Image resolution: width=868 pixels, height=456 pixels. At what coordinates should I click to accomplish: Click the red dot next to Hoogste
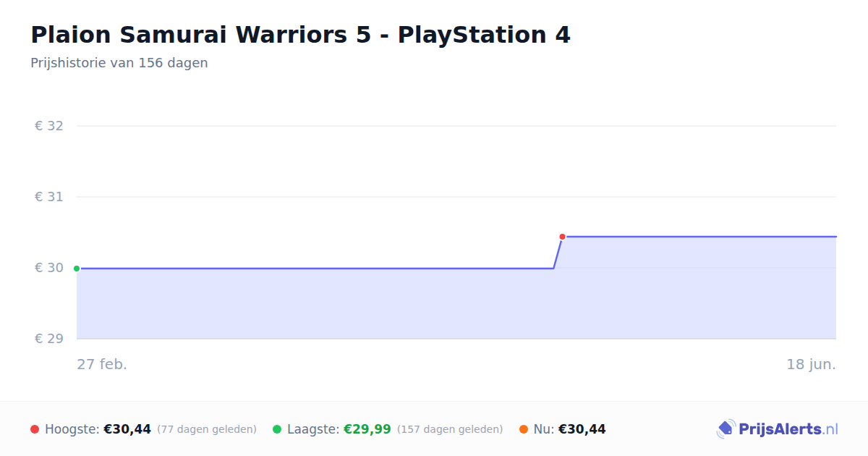(x=35, y=429)
